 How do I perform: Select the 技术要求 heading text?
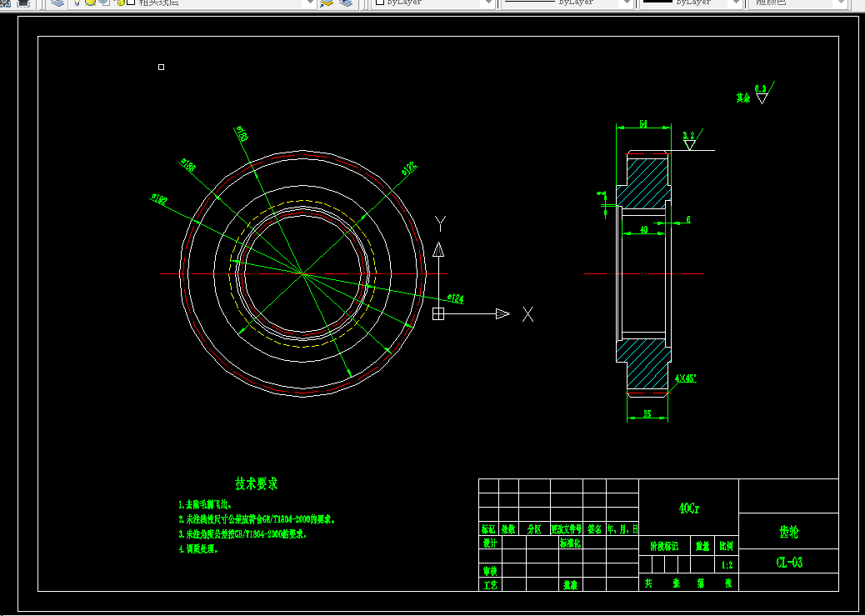click(x=257, y=484)
